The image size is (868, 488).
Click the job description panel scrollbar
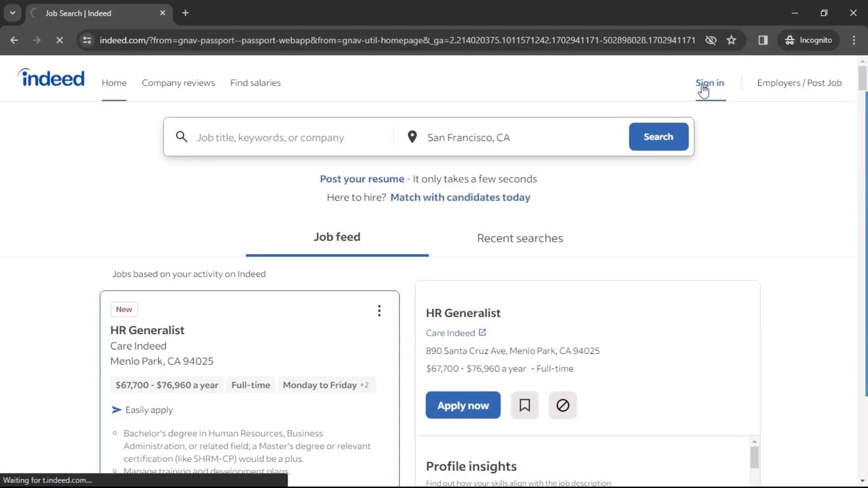754,457
